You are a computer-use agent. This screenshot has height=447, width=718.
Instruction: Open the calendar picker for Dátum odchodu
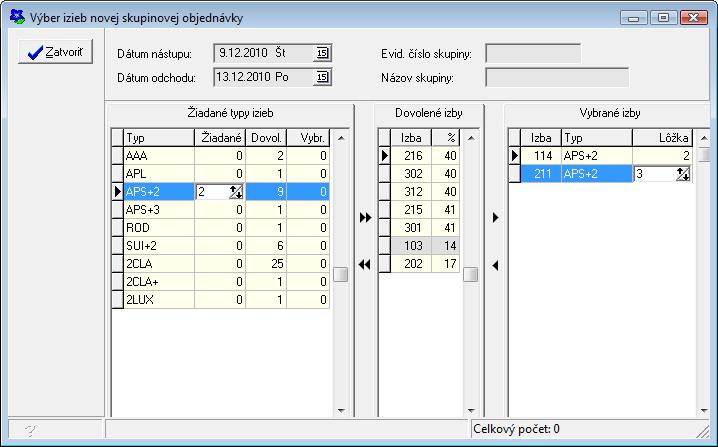[x=322, y=77]
